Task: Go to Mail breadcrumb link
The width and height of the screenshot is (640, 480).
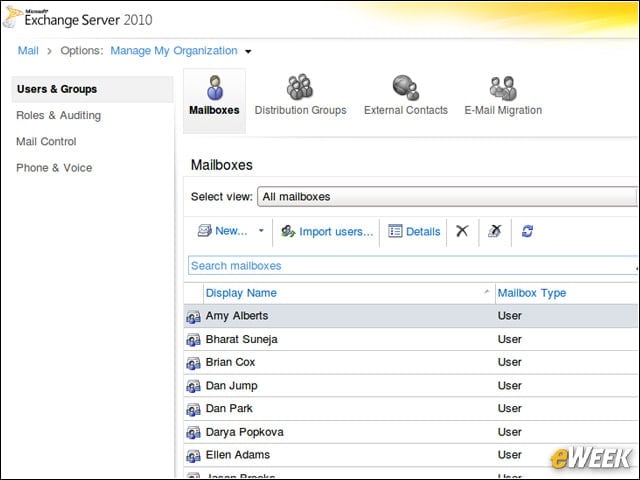Action: click(x=28, y=51)
